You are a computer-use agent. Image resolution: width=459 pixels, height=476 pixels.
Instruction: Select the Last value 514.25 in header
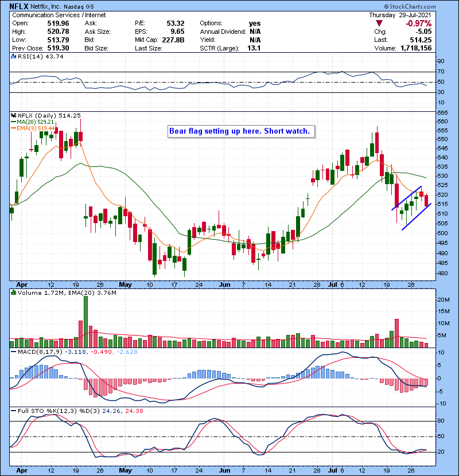(421, 40)
